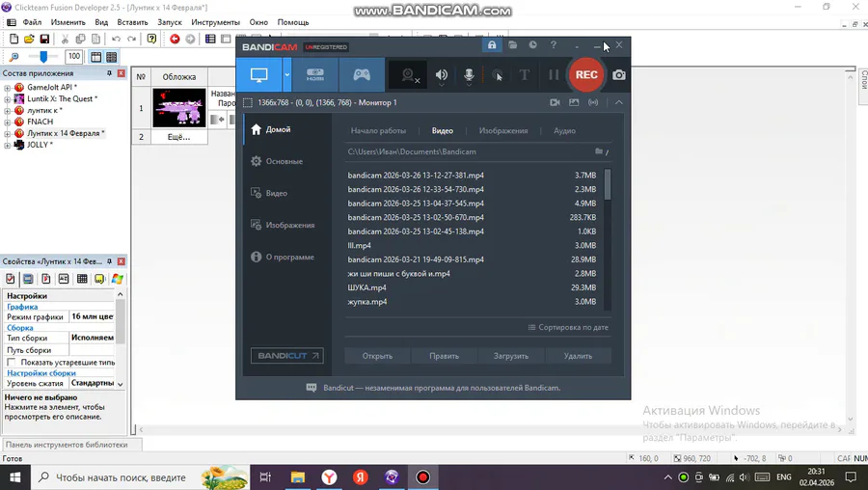Screen dimensions: 868x490
Task: Tick Показать устаревшие типы checkbox
Action: pyautogui.click(x=11, y=362)
